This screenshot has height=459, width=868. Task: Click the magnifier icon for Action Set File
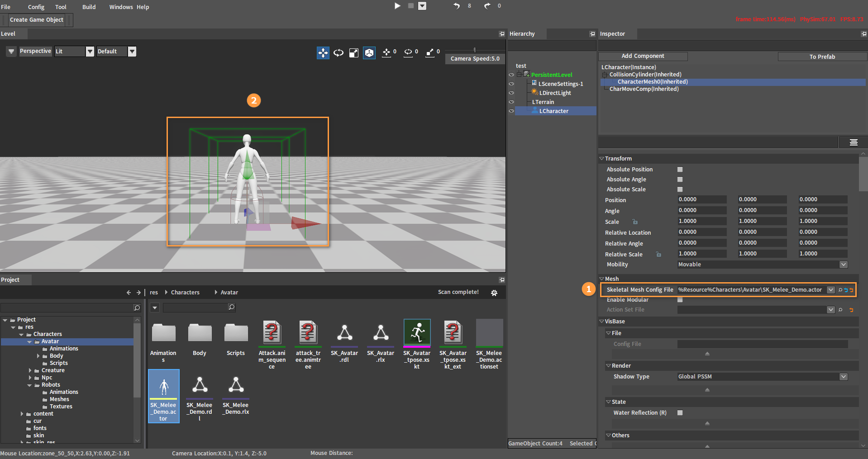click(840, 310)
